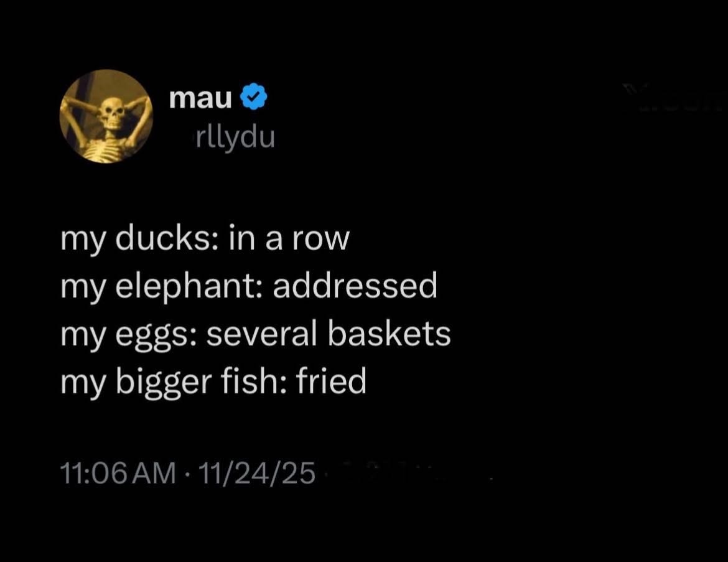This screenshot has height=562, width=728.
Task: Click the 11/24/25 date
Action: coord(257,473)
